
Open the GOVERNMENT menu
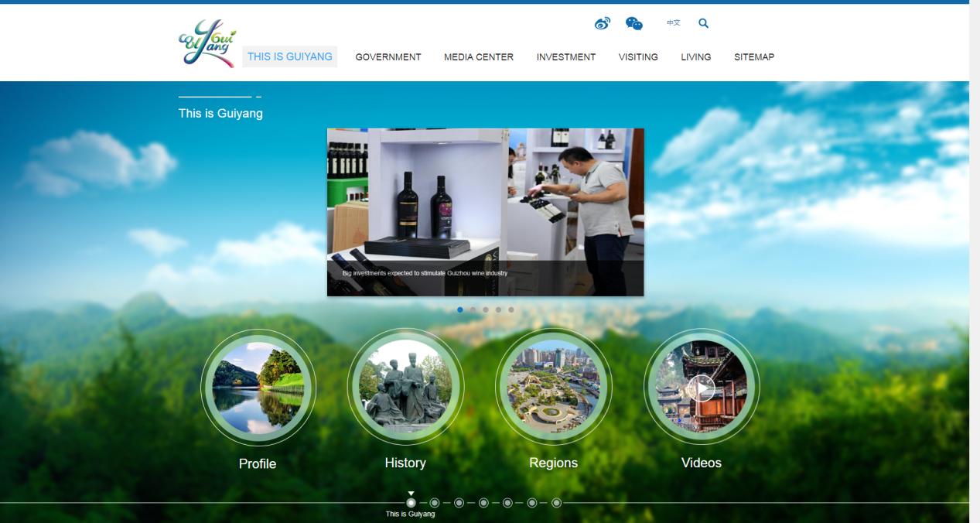[388, 57]
